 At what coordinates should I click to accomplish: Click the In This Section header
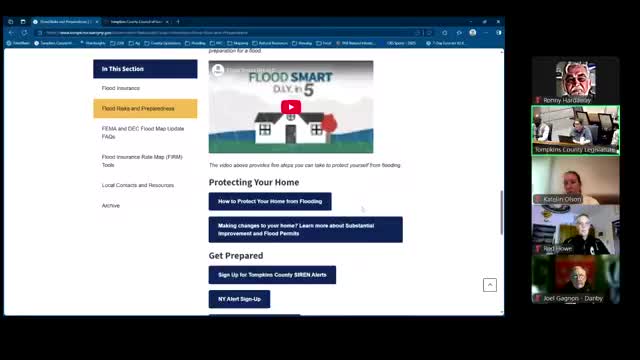tap(145, 69)
